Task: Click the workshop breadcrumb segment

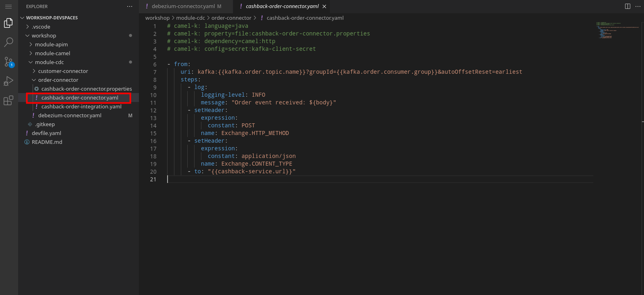Action: [x=157, y=18]
